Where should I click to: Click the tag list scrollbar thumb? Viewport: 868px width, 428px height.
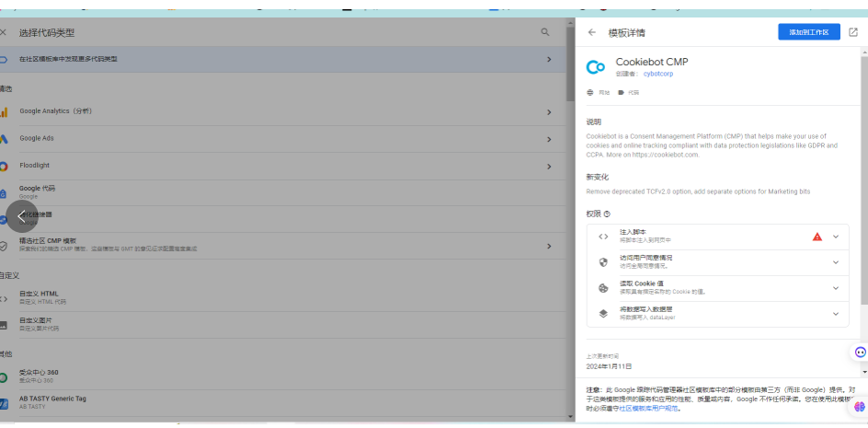(x=570, y=64)
